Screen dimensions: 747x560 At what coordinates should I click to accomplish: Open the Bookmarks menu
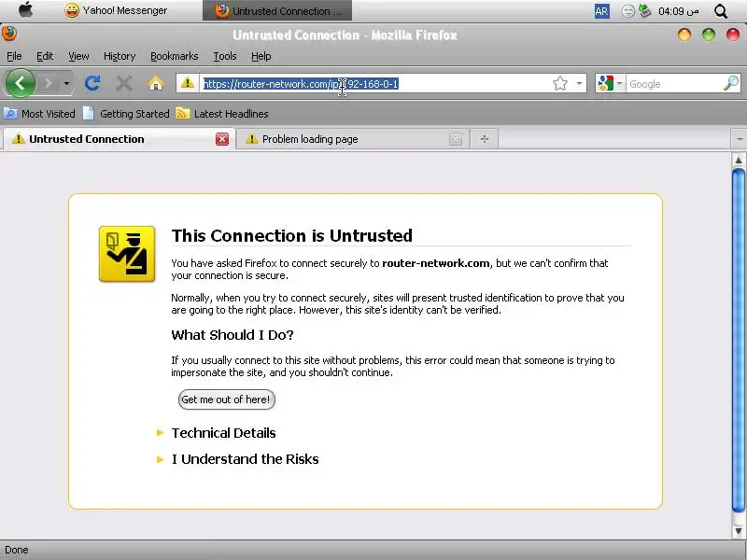[x=175, y=56]
